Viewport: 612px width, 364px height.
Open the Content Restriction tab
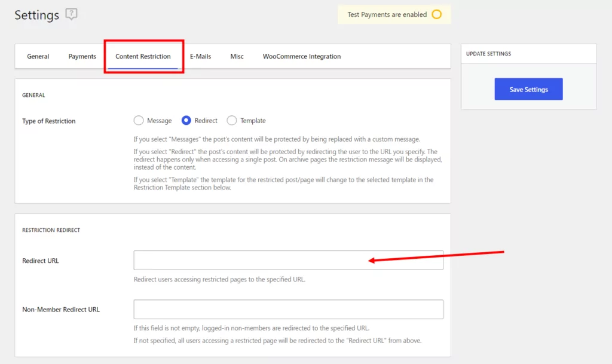[x=143, y=56]
